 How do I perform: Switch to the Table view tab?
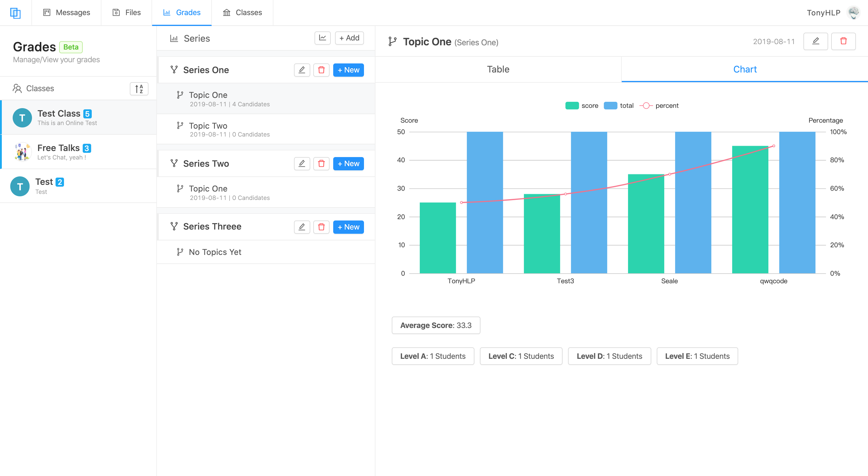click(498, 69)
